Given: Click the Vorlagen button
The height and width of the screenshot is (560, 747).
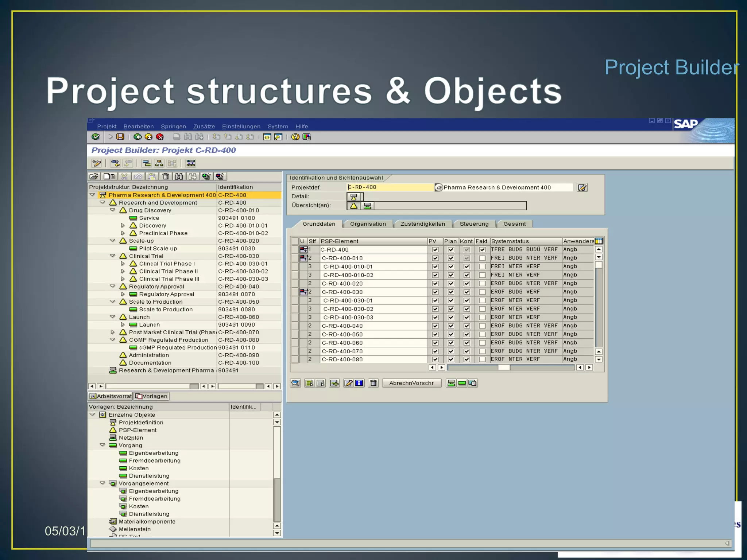Looking at the screenshot, I should [151, 396].
